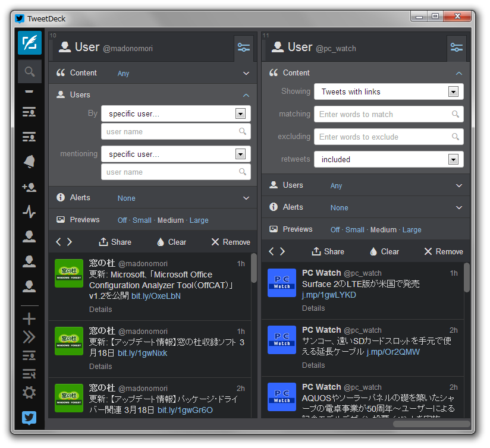Click the Twitter bird icon at sidebar bottom
Viewport: 490px width, 448px height.
pyautogui.click(x=29, y=418)
